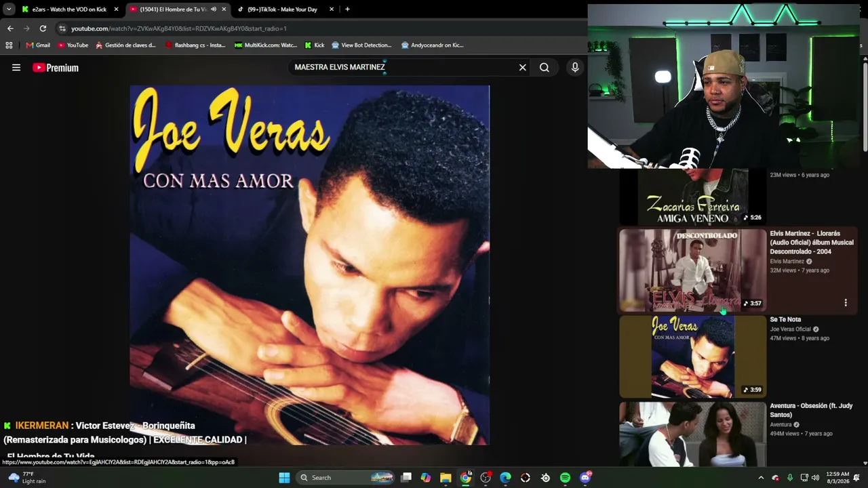The width and height of the screenshot is (868, 488).
Task: Open the 'Se Te Nota' video title
Action: pyautogui.click(x=785, y=319)
